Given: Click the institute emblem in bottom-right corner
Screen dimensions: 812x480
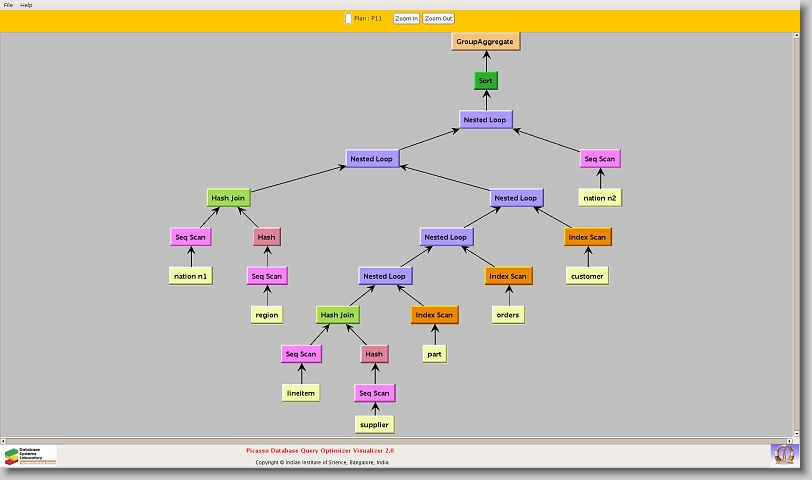Looking at the screenshot, I should tap(784, 454).
